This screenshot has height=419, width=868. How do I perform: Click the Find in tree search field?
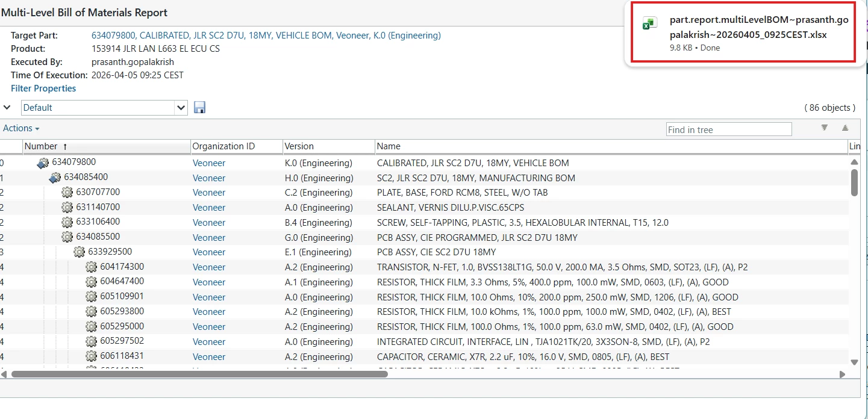point(729,129)
